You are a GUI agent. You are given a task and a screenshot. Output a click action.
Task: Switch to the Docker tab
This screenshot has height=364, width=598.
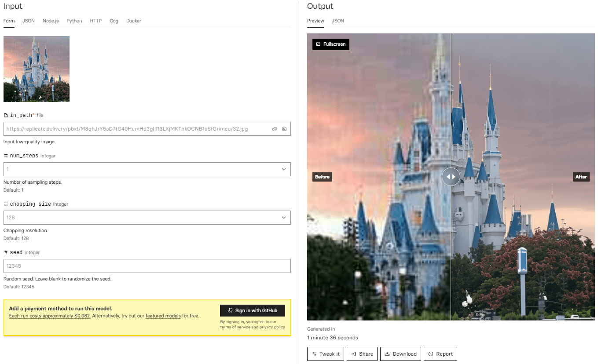point(134,21)
